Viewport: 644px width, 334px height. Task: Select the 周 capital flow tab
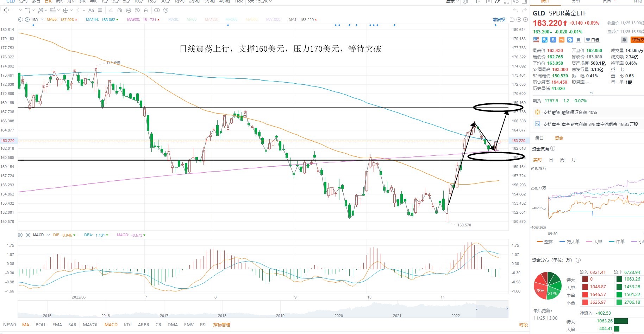point(562,160)
